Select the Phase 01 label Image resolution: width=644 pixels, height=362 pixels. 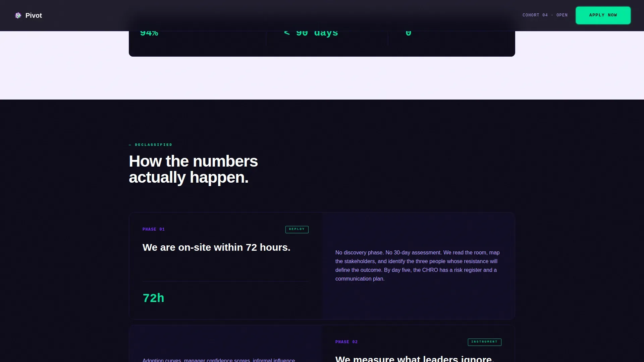(x=154, y=229)
